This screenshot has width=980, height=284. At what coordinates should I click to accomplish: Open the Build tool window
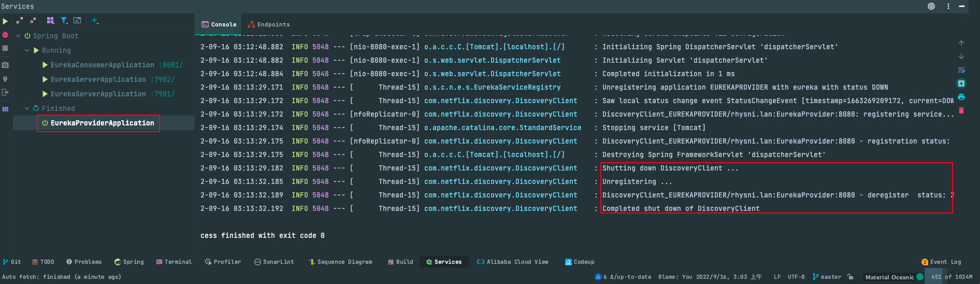click(400, 262)
